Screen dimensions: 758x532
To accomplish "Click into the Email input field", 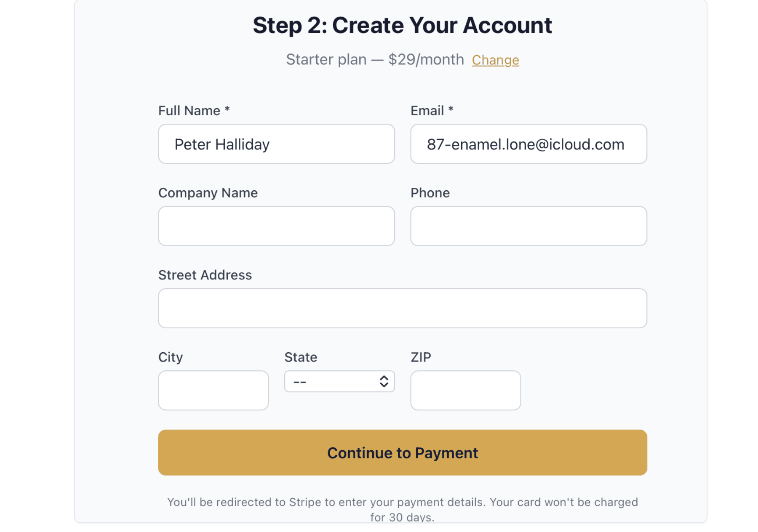I will 528,144.
